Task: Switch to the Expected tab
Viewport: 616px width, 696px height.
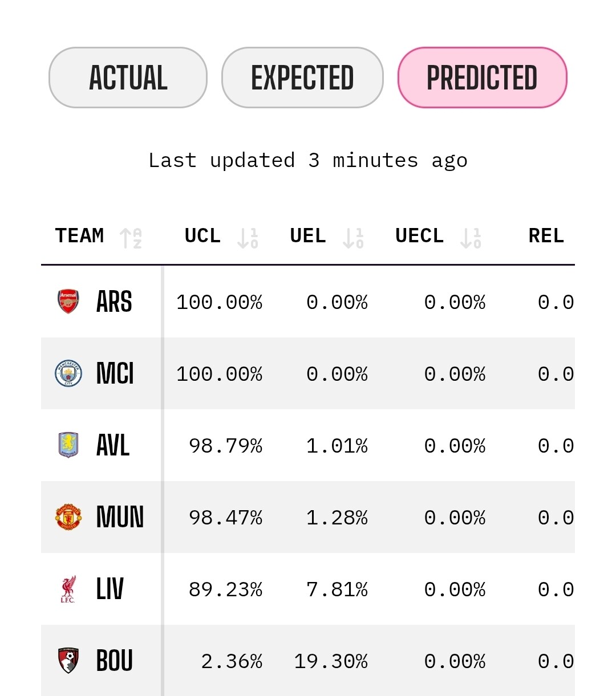Action: [x=302, y=78]
